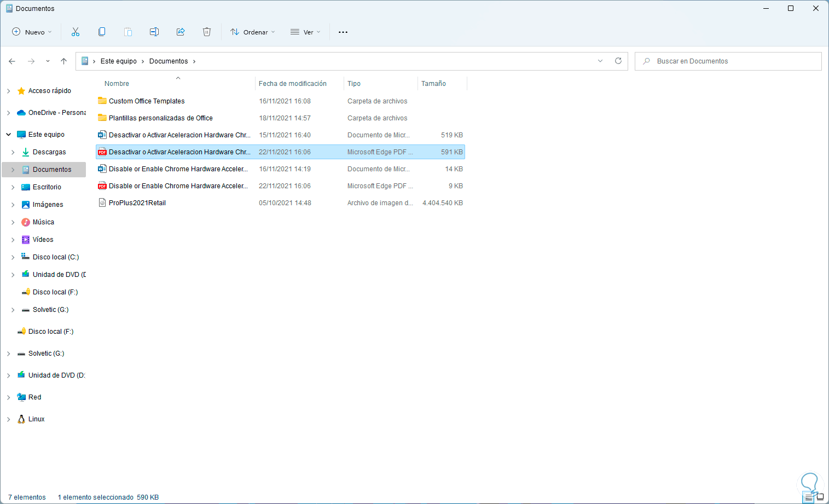Viewport: 829px width, 504px height.
Task: Sort files by Tamaño column header
Action: 433,84
